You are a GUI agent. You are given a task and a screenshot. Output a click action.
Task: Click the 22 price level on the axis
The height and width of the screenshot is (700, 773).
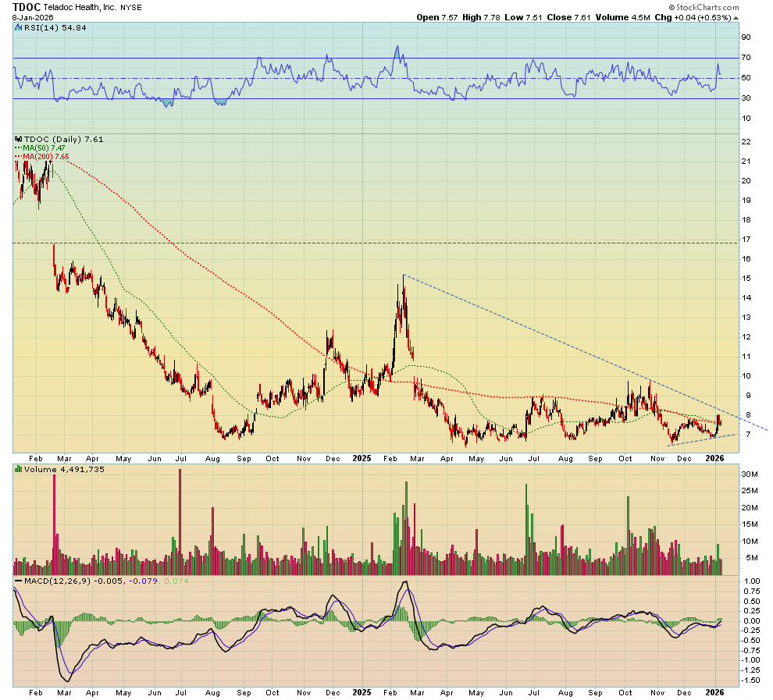coord(746,142)
